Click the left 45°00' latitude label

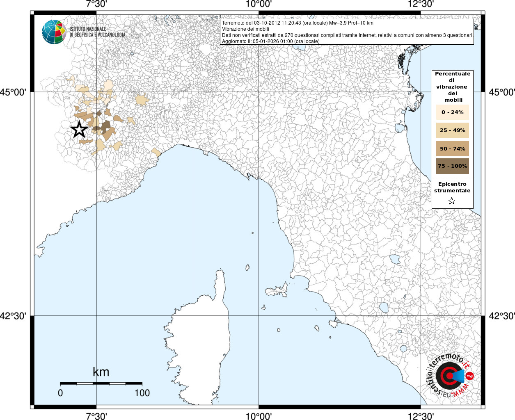[13, 92]
